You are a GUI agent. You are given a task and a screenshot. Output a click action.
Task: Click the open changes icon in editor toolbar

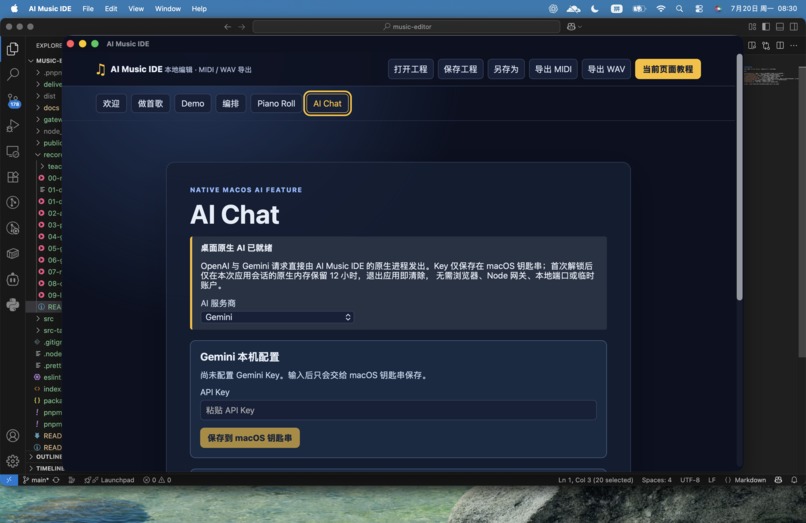pos(766,46)
